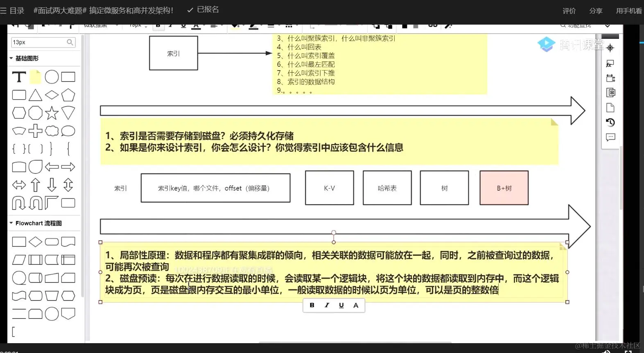Select the right arrow shape
The image size is (644, 353).
68,167
